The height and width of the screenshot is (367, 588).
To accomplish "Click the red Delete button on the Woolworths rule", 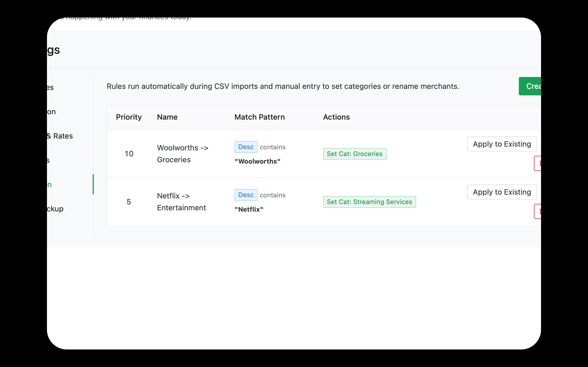I will [x=538, y=163].
